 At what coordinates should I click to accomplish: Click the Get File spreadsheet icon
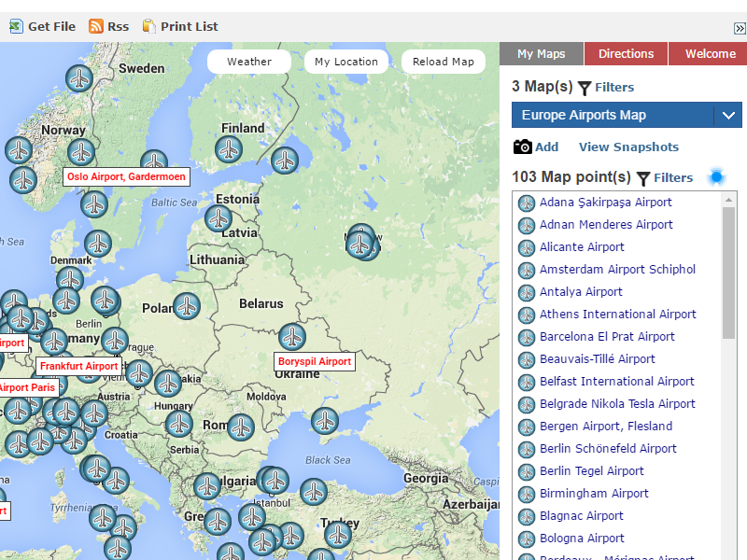pyautogui.click(x=15, y=26)
